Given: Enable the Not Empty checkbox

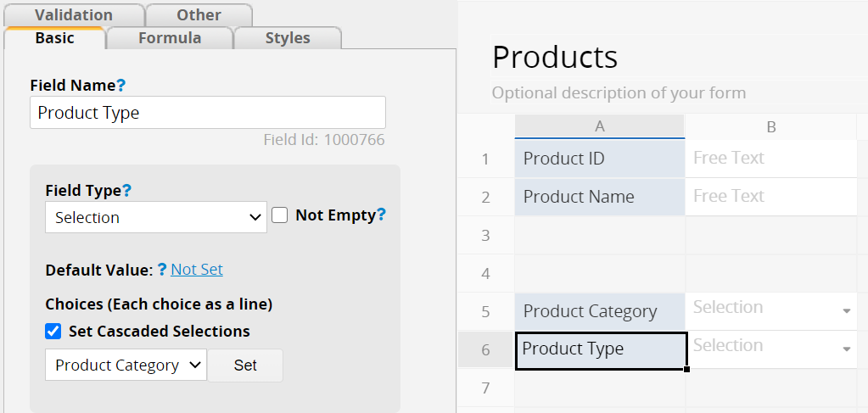Looking at the screenshot, I should [x=279, y=215].
